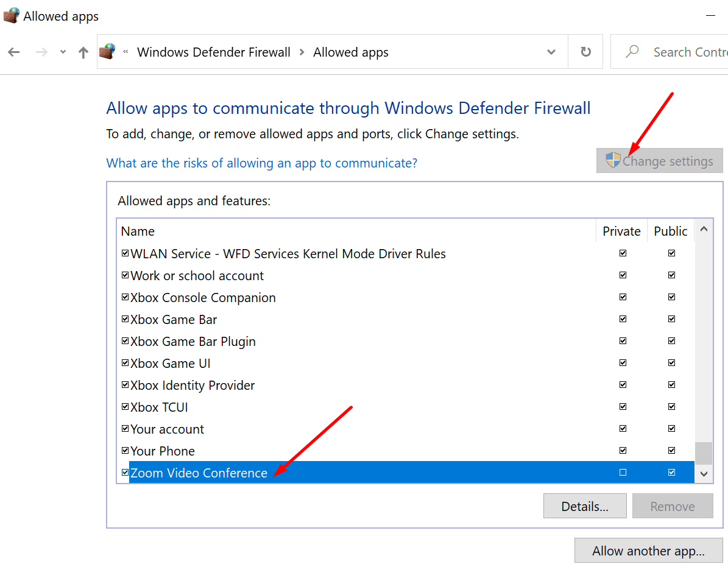
Task: Click the search magnifier icon
Action: [x=632, y=52]
